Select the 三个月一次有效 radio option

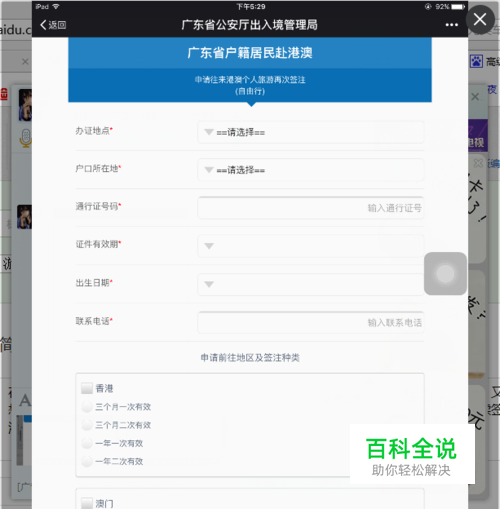[x=87, y=407]
